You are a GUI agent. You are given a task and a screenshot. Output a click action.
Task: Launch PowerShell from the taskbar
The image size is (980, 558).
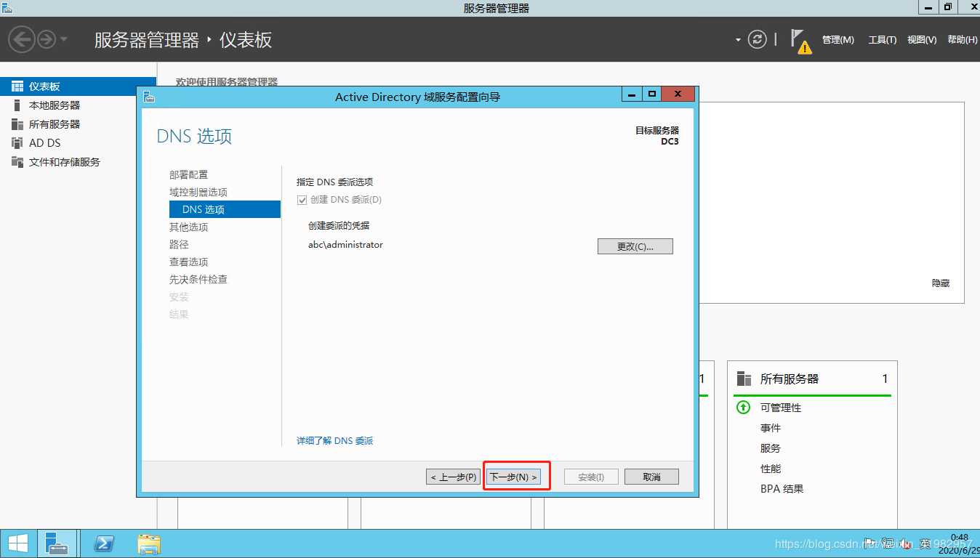[x=105, y=543]
